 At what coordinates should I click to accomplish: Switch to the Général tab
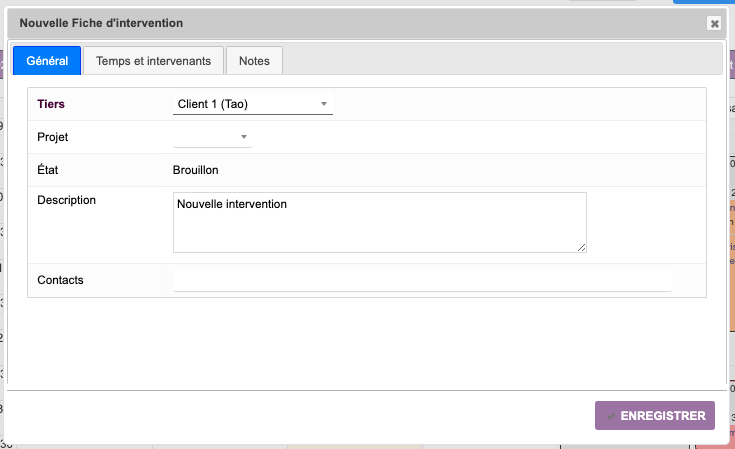tap(47, 61)
